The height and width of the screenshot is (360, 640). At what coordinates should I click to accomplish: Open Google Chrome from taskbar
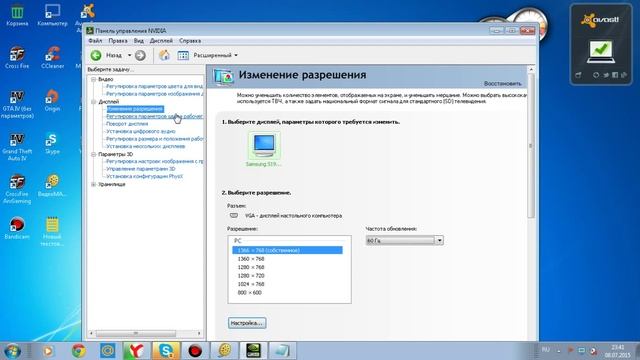[x=78, y=351]
